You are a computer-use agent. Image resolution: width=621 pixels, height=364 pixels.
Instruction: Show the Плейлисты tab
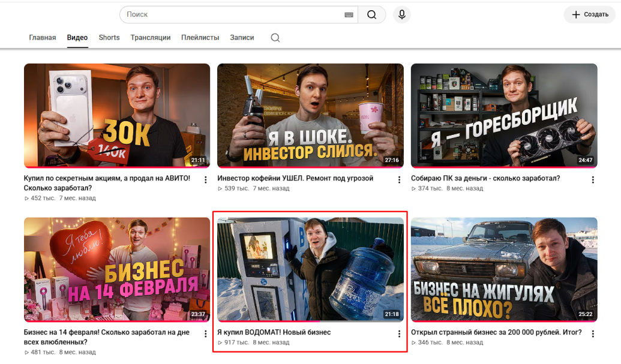coord(200,38)
